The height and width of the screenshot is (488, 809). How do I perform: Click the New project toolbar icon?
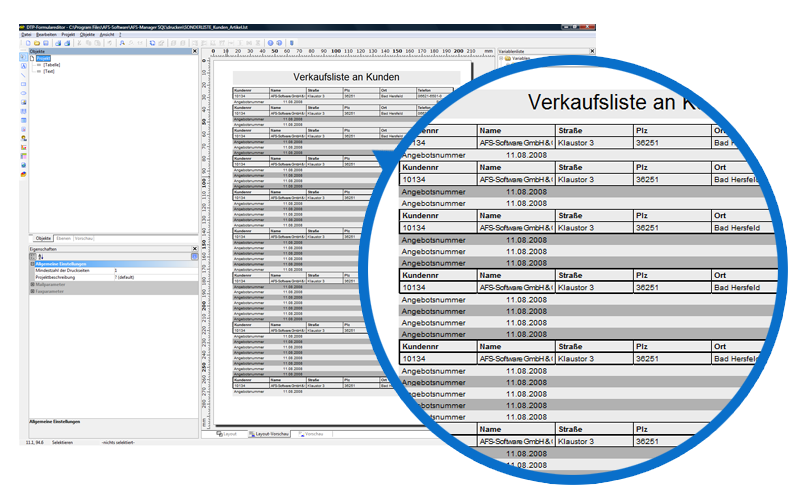(28, 43)
